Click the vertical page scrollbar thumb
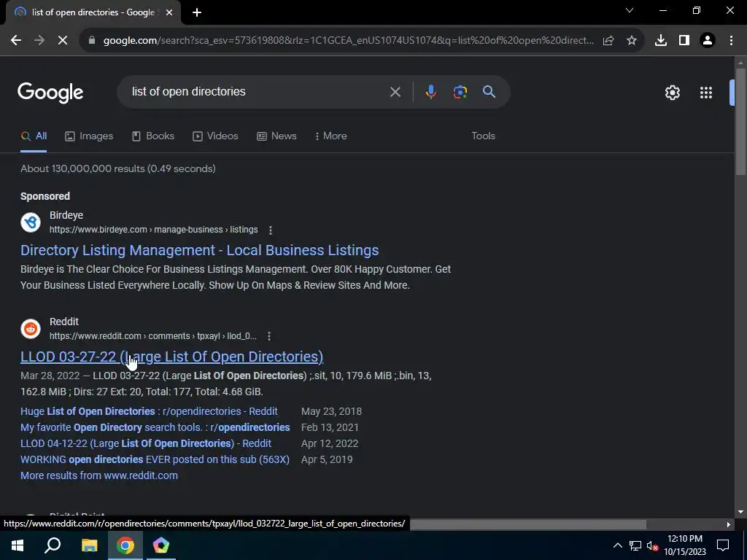This screenshot has height=560, width=747. tap(740, 122)
